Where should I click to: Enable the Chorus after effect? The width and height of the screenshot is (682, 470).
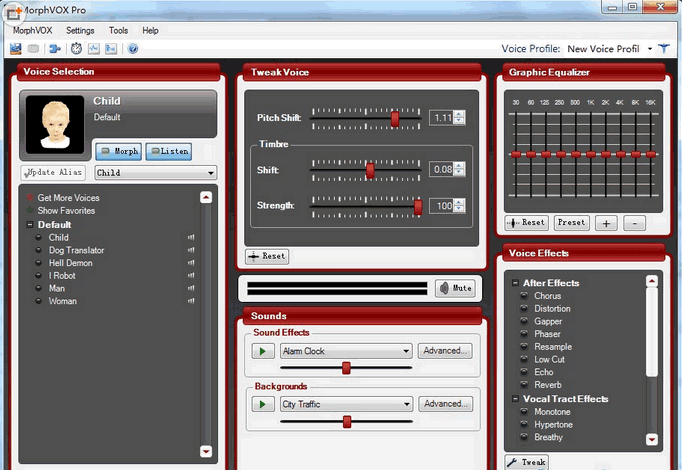click(525, 296)
